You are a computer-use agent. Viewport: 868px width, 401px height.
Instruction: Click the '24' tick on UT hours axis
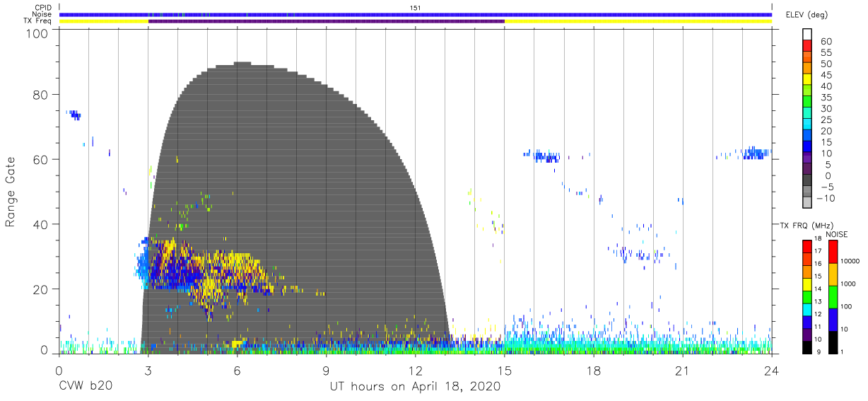tap(771, 370)
